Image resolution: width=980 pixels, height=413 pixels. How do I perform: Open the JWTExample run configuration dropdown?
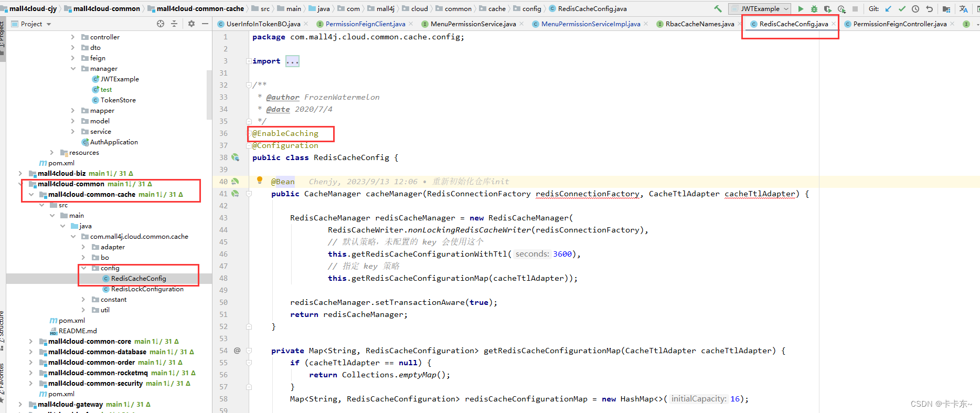[x=760, y=8]
